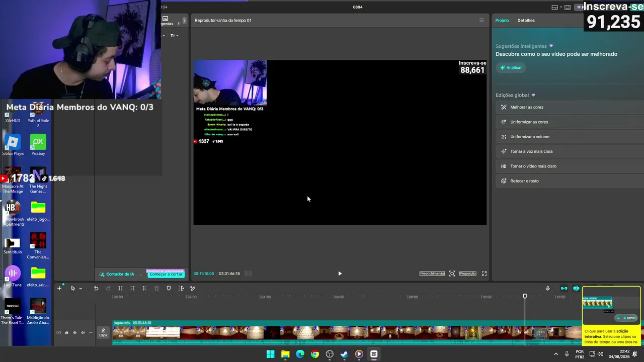Select the Roblox Player desktop icon
The height and width of the screenshot is (362, 644).
(13, 144)
